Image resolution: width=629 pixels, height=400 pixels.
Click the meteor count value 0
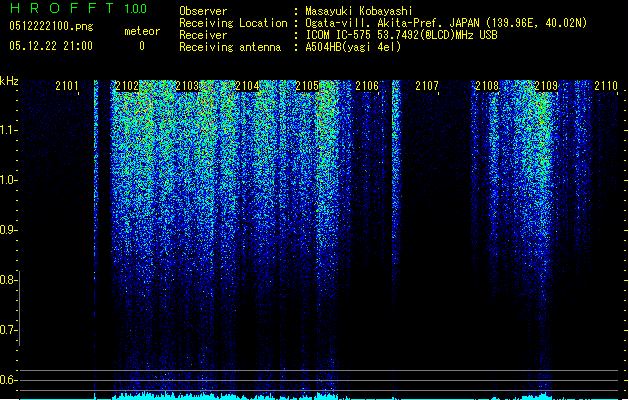142,46
